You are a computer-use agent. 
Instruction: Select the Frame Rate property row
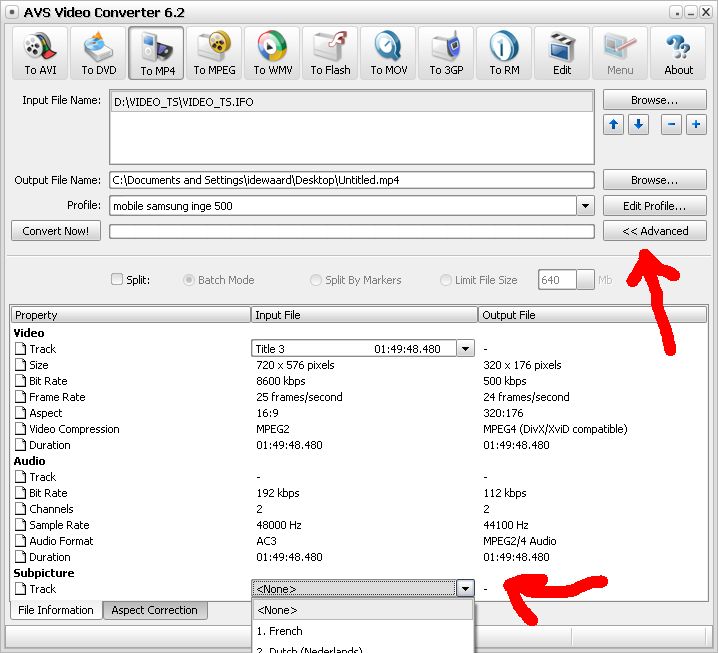(359, 397)
